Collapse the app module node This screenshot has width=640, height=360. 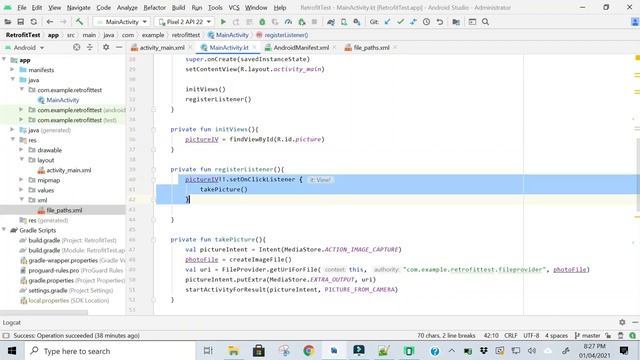pyautogui.click(x=4, y=60)
